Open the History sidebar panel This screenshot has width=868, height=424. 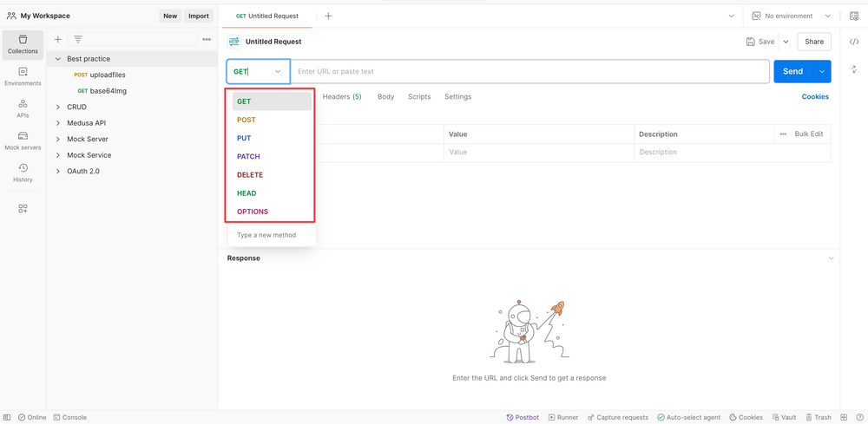coord(23,173)
